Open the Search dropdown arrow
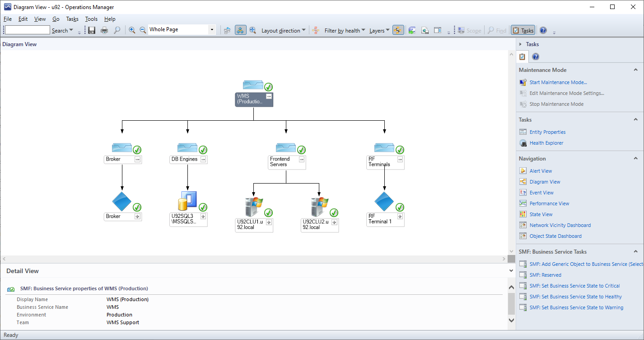Viewport: 644px width, 340px height. pos(71,30)
